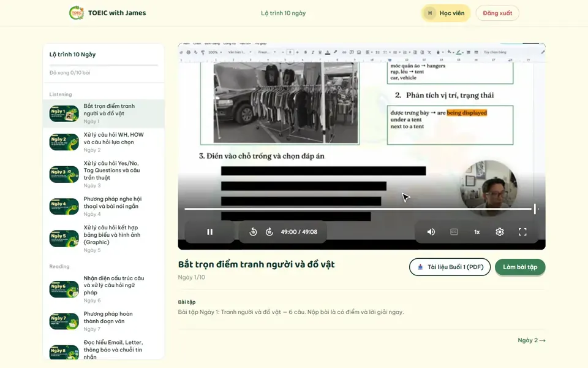Click the Làm bài tập button
This screenshot has height=368, width=588.
click(x=520, y=267)
